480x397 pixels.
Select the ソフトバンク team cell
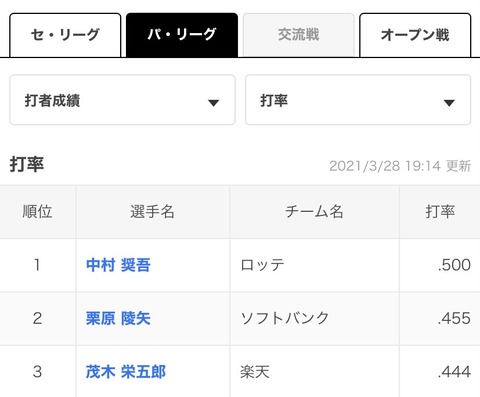(x=314, y=318)
